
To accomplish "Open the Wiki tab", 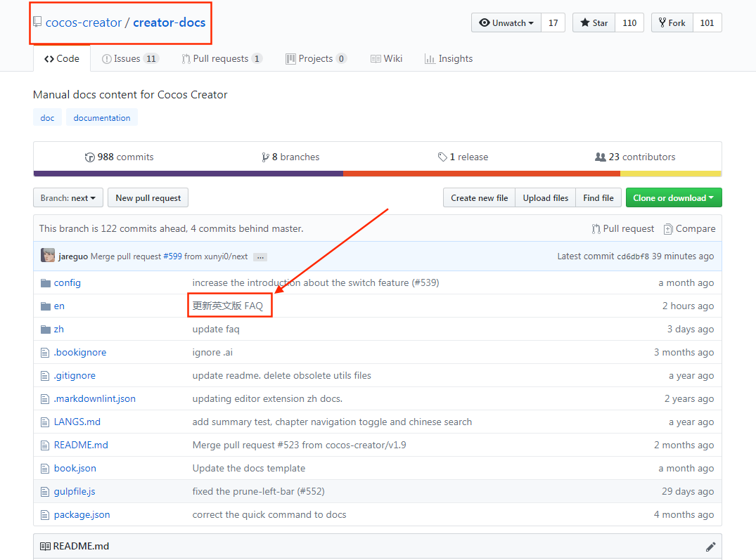I will pos(386,59).
